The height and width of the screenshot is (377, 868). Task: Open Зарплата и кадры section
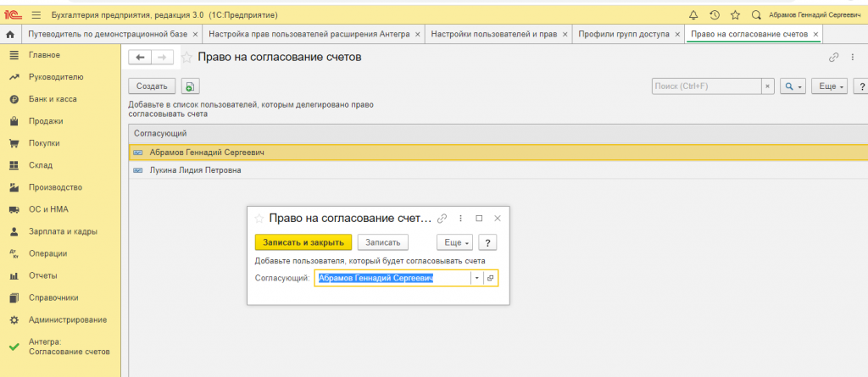coord(63,231)
